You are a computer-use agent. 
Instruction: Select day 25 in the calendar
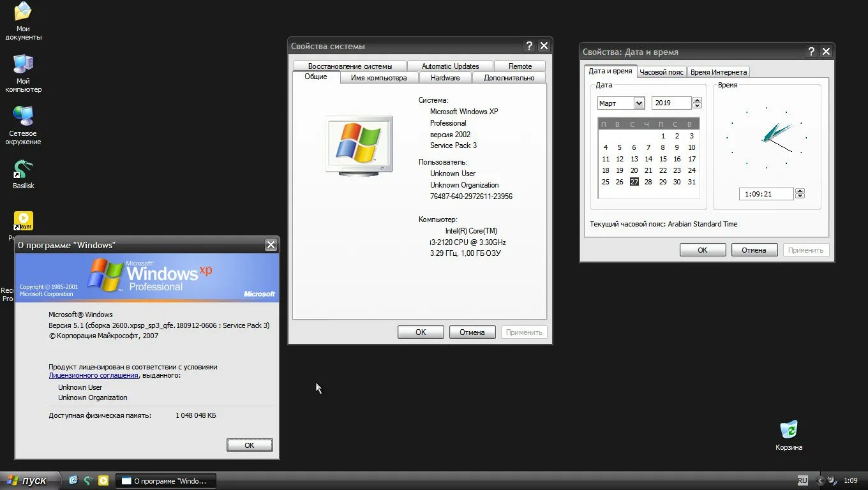[x=606, y=182]
